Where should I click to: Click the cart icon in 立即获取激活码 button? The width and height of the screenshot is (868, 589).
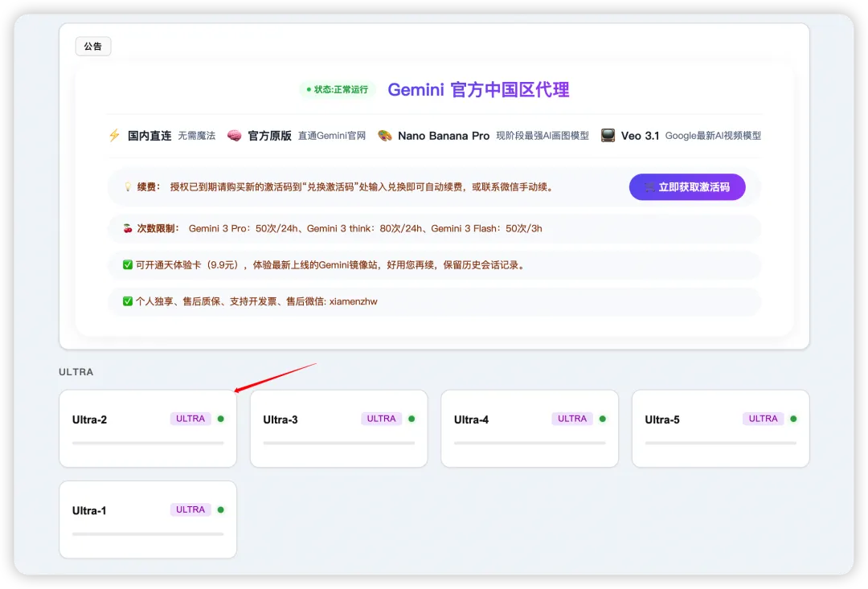coord(649,188)
